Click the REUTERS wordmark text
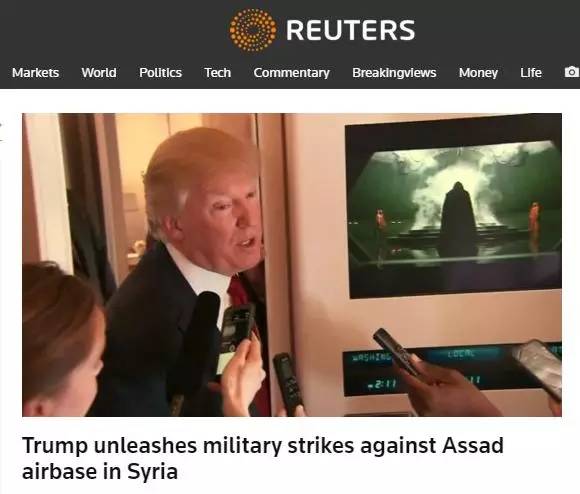Viewport: 580px width, 494px height. (351, 30)
